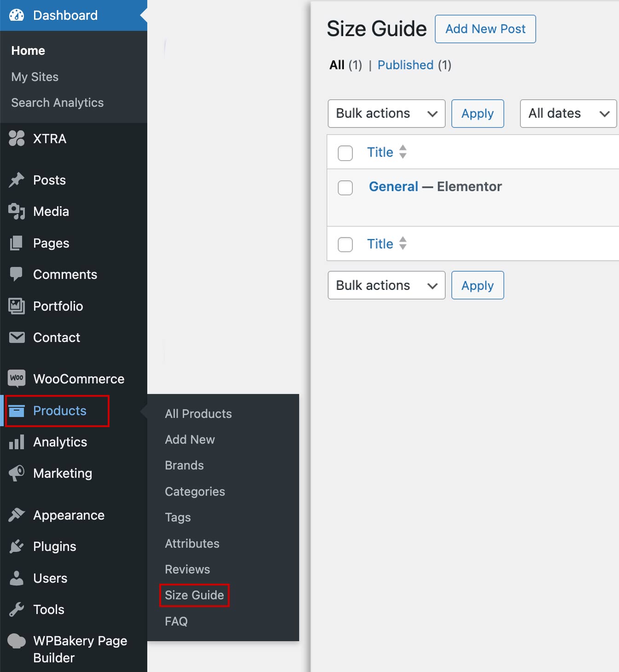Sort by Title using header sort arrows

pos(403,152)
